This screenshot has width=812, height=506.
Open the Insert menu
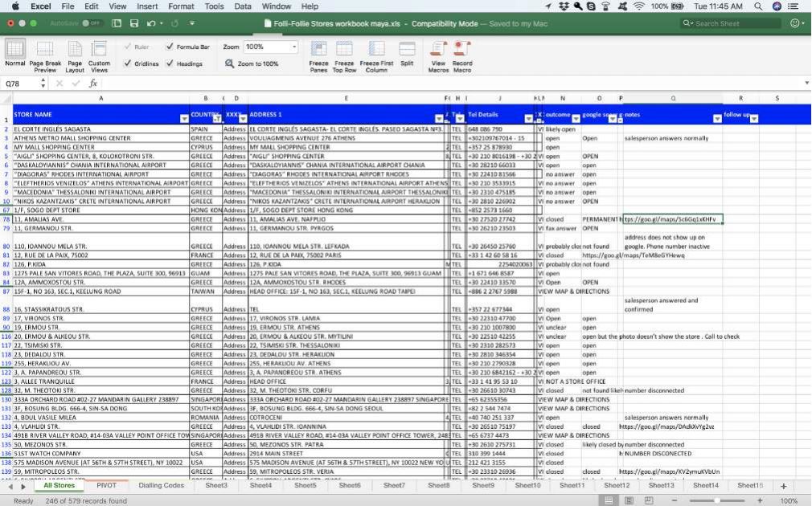coord(147,6)
